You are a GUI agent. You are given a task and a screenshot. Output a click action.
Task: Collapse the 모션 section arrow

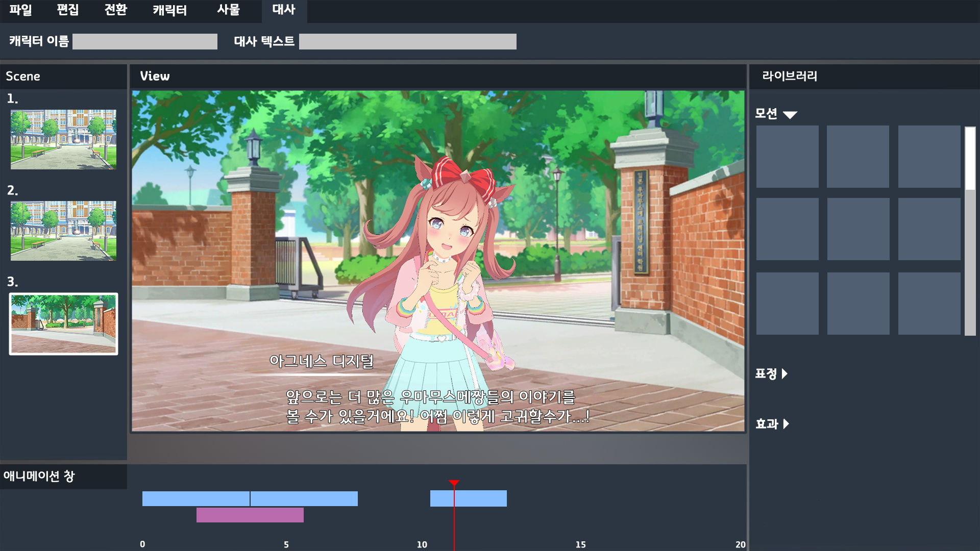790,115
